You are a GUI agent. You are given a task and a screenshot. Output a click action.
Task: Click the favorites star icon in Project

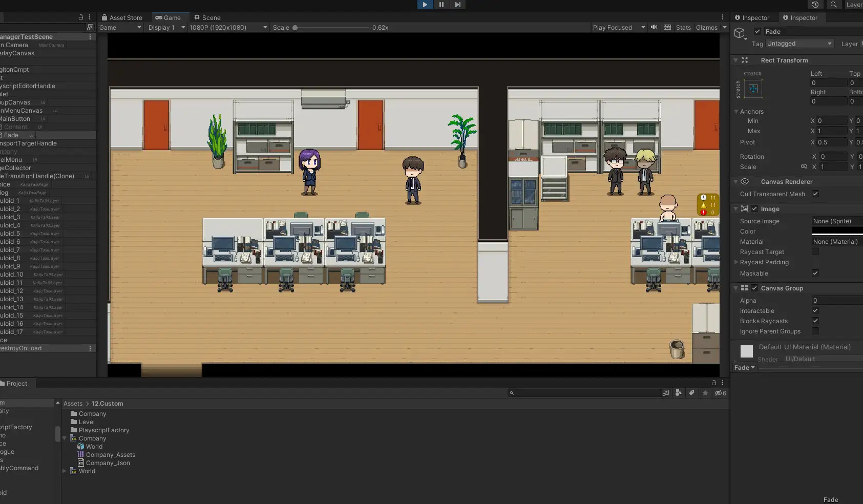click(705, 393)
